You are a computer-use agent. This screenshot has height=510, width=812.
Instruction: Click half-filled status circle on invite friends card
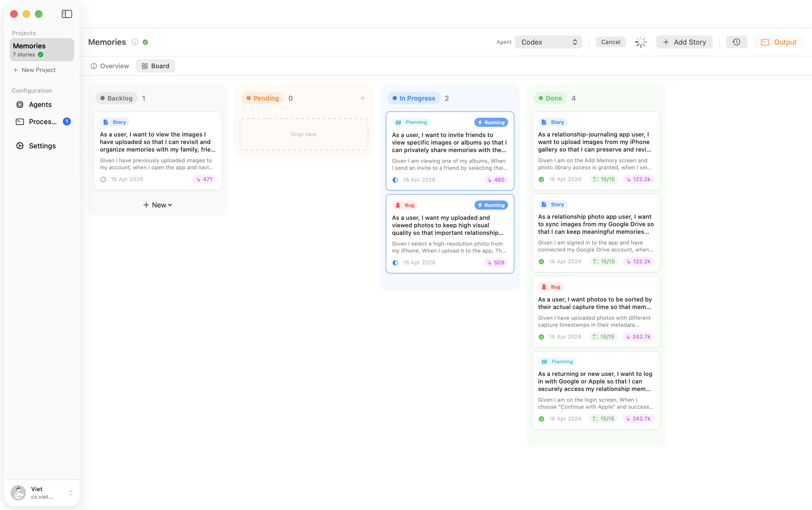[x=395, y=180]
